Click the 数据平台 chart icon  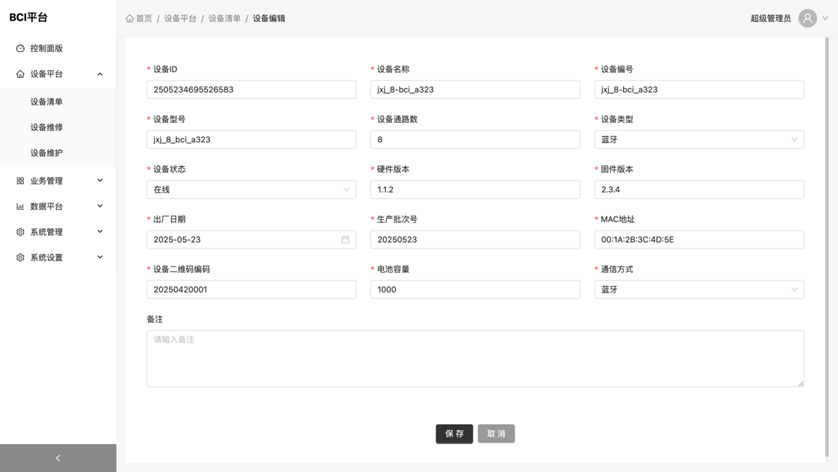tap(20, 207)
